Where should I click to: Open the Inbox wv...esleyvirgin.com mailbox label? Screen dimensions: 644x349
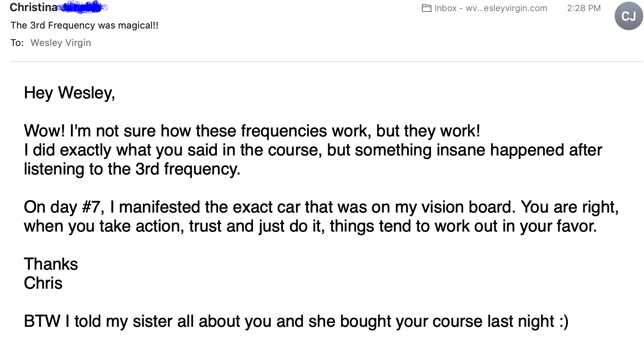(491, 8)
